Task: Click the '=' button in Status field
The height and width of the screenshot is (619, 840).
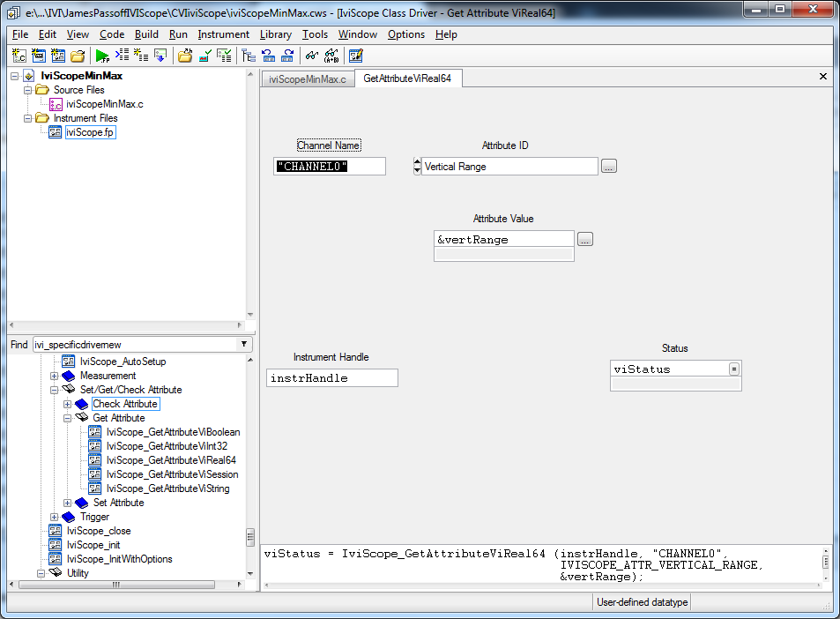Action: [x=734, y=369]
